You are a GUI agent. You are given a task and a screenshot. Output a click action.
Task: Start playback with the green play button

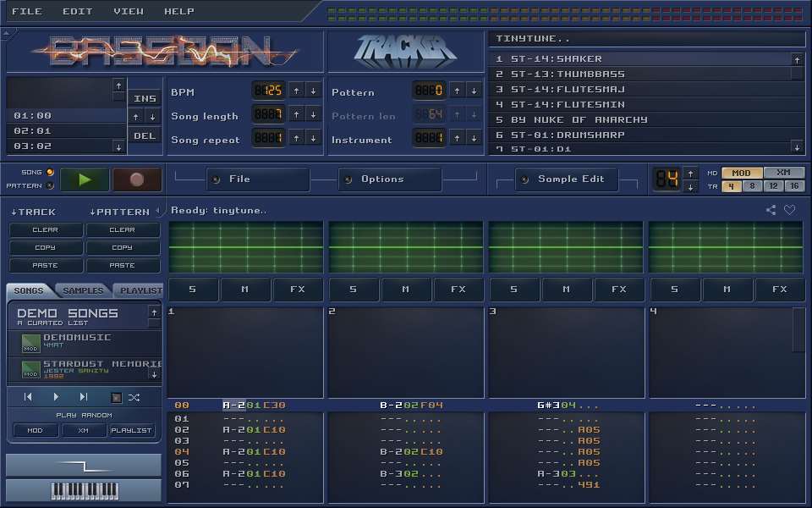point(85,179)
